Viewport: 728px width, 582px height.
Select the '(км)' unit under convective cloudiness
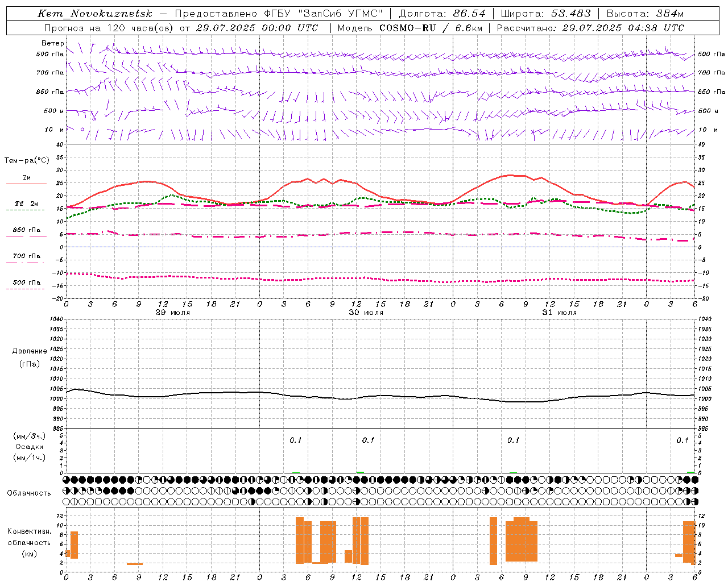click(30, 554)
